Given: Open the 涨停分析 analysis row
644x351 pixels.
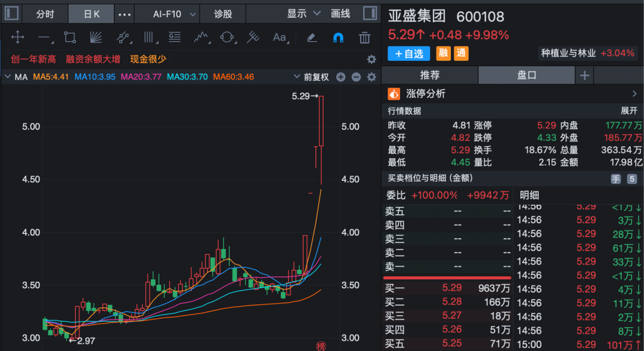Looking at the screenshot, I should coord(513,94).
